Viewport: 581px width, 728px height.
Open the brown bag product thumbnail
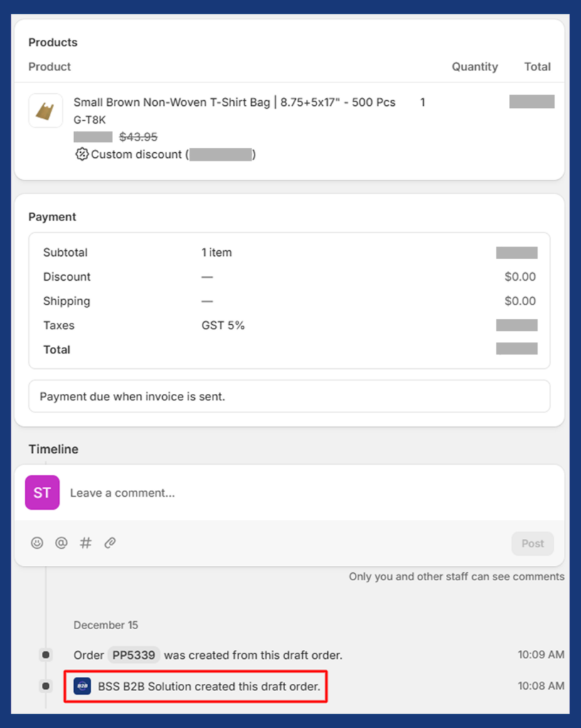click(46, 110)
